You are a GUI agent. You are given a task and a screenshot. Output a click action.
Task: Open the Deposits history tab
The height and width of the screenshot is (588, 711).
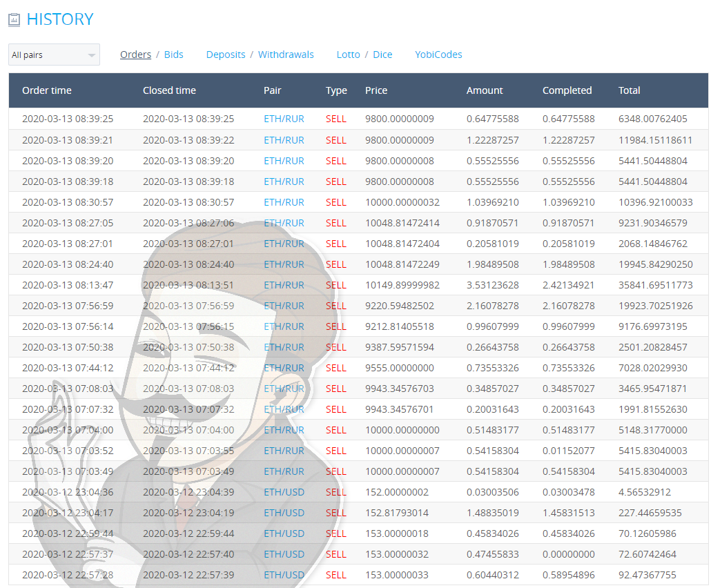[226, 55]
